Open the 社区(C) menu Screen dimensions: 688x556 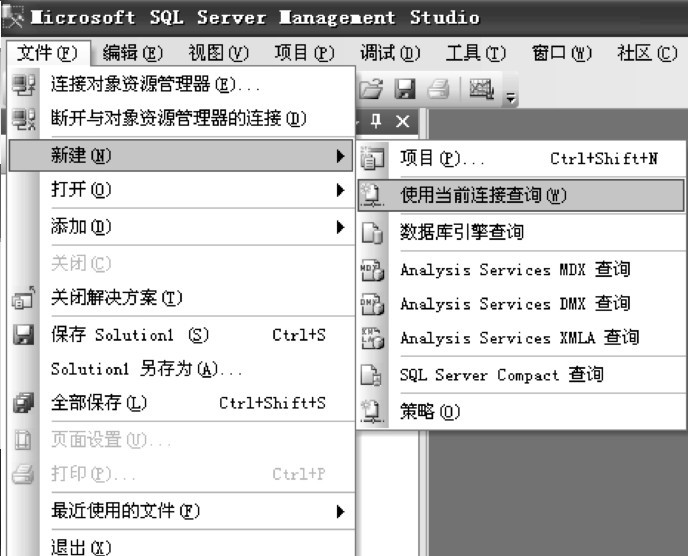coord(647,54)
